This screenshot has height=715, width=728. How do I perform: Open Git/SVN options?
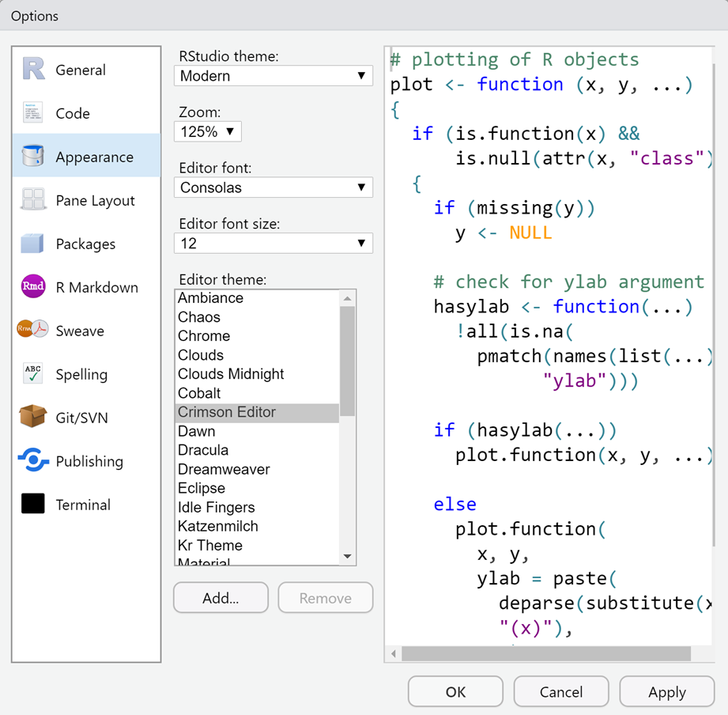click(x=86, y=418)
